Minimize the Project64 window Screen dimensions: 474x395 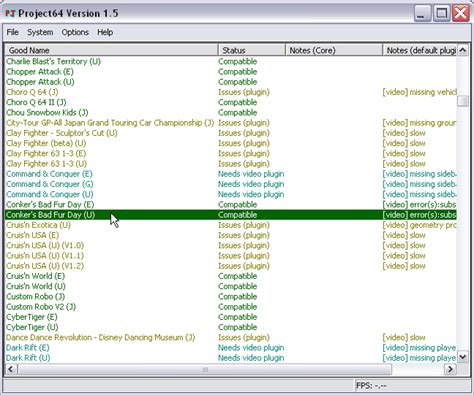coord(422,14)
